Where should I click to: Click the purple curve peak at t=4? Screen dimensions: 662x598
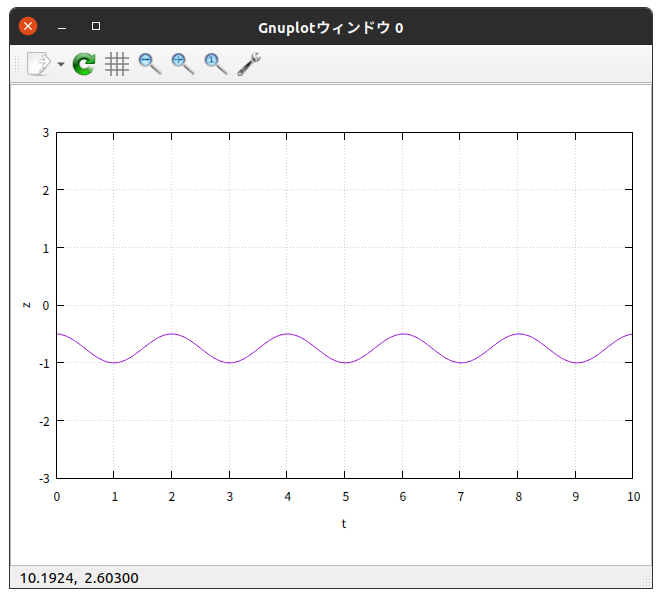coord(287,334)
